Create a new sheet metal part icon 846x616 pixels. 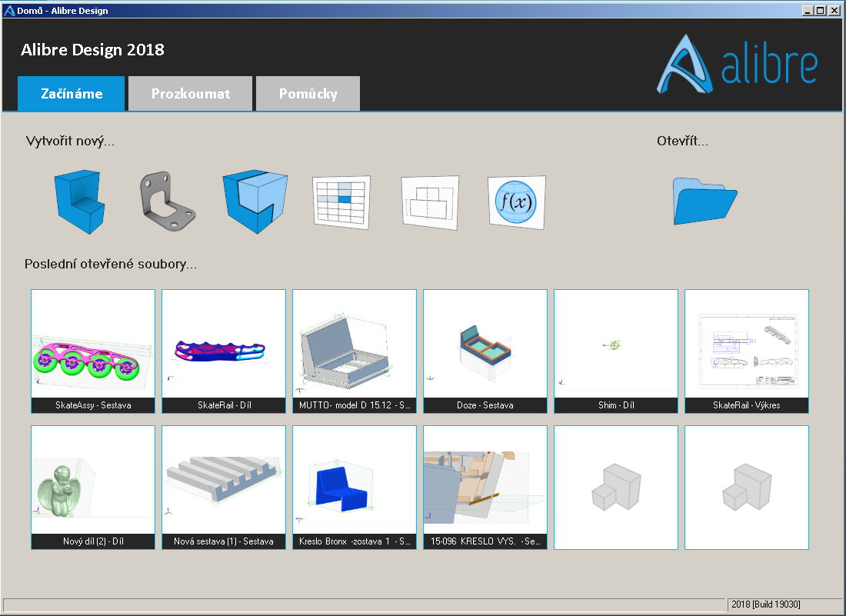tap(168, 201)
